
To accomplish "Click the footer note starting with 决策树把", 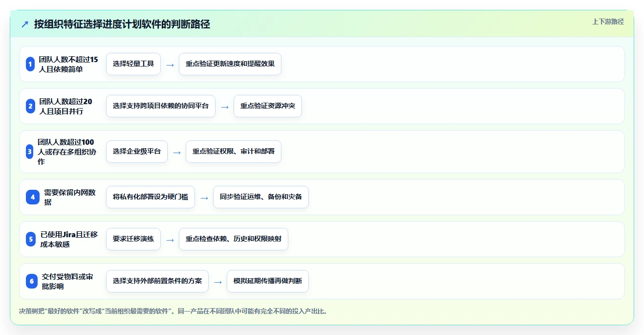I will (173, 311).
